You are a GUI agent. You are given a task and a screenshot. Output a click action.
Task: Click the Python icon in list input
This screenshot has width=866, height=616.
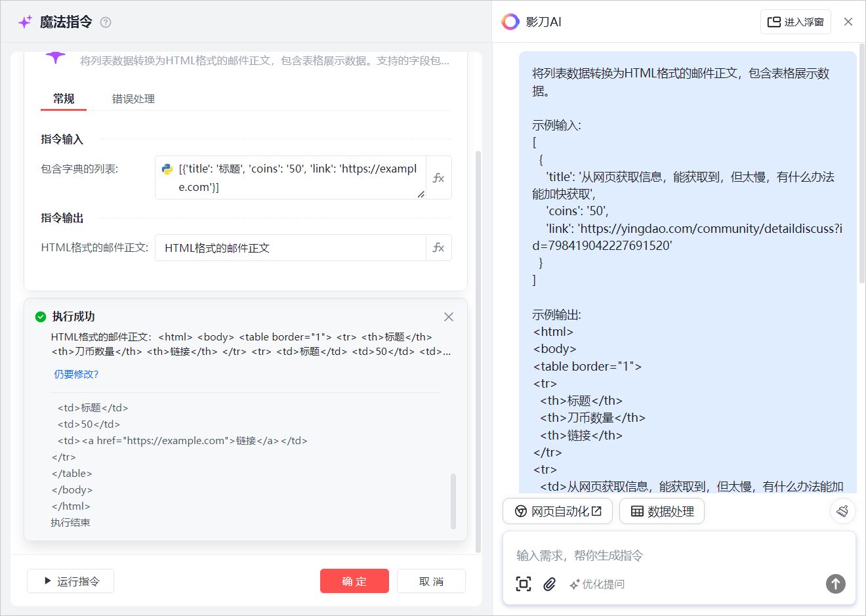(167, 169)
